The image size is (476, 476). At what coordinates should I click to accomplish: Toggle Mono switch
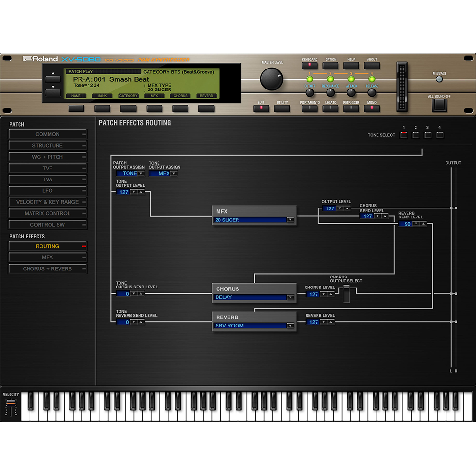pos(372,109)
